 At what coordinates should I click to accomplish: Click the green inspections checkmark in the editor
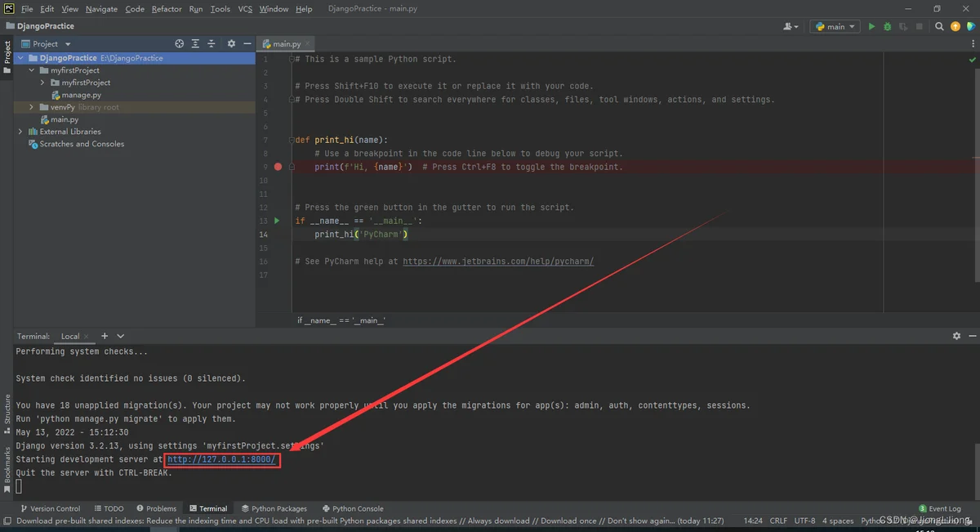click(972, 60)
